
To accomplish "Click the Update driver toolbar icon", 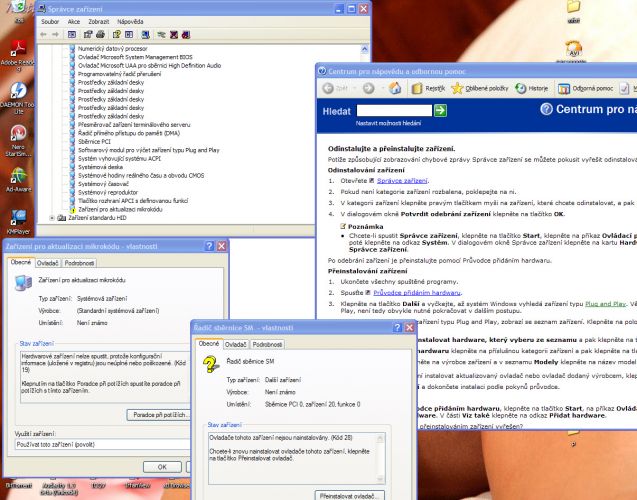I will [x=161, y=35].
